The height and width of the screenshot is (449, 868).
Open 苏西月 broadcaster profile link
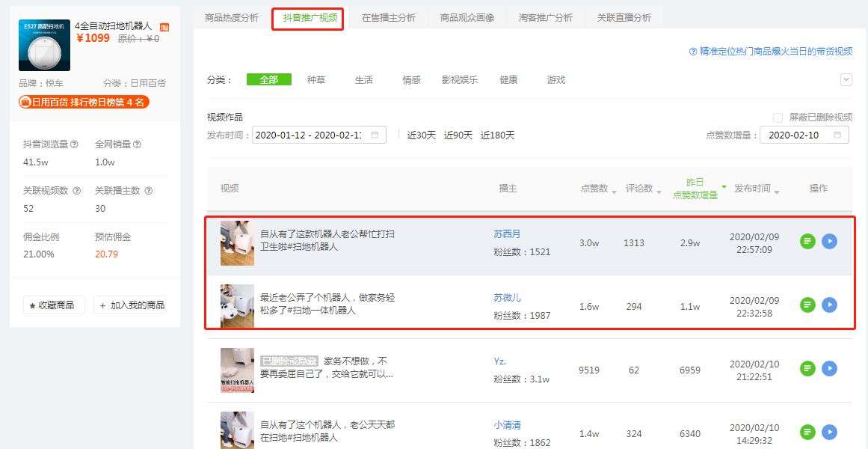(507, 234)
